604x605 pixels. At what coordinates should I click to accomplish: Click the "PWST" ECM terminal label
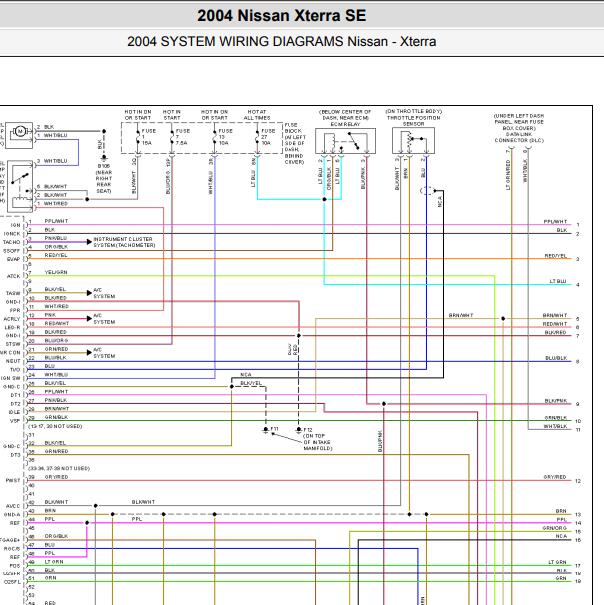(x=13, y=481)
